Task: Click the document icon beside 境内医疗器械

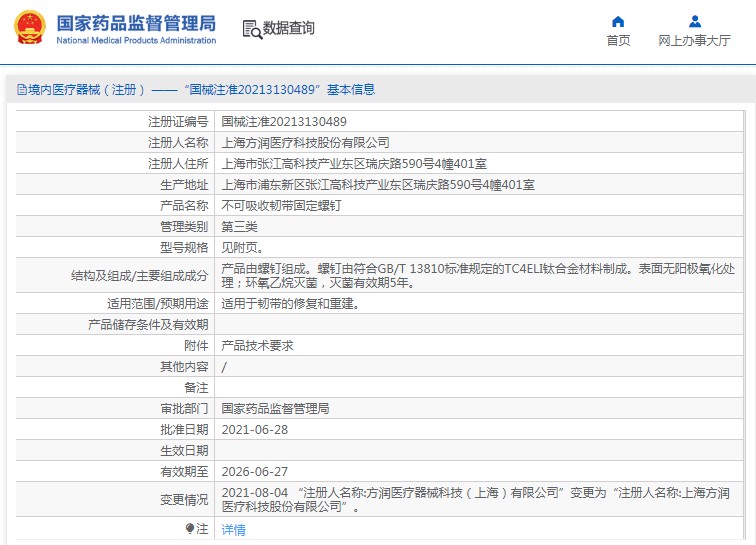Action: point(22,90)
